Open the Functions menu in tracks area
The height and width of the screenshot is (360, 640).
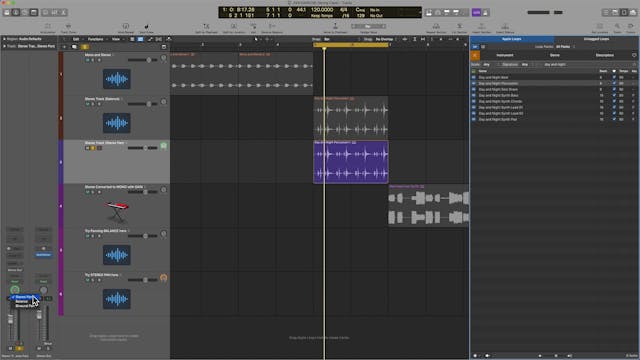(x=97, y=39)
